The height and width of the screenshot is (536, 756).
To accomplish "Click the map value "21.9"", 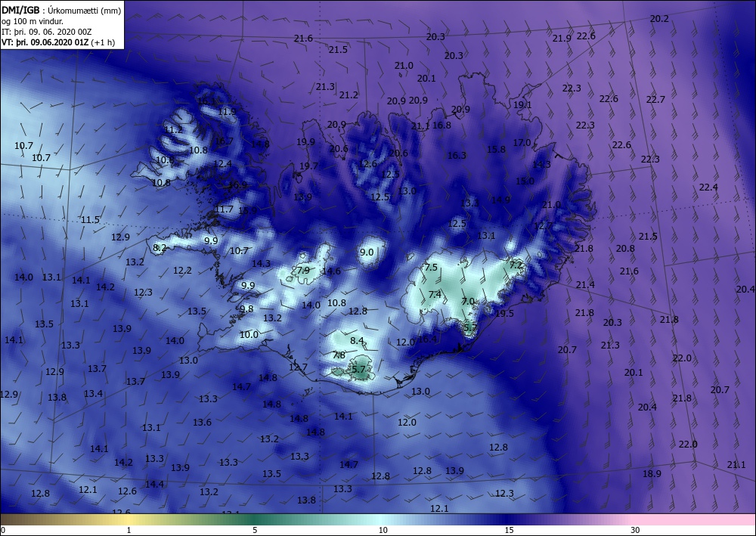I will [x=562, y=39].
